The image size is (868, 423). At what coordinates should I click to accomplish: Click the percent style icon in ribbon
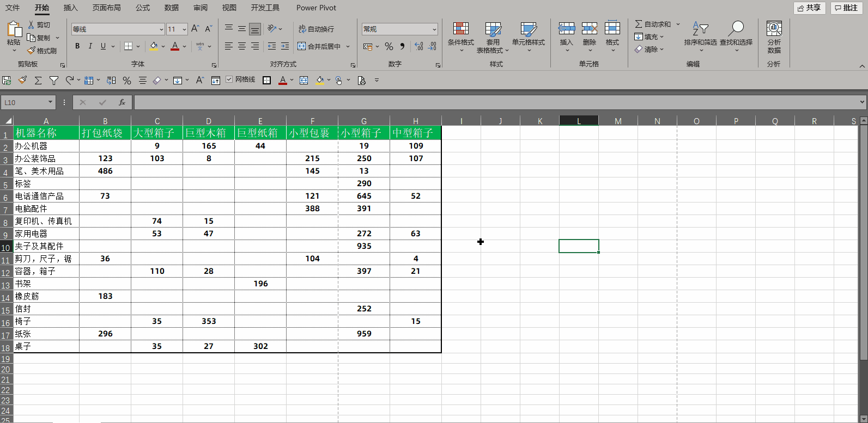click(x=389, y=47)
